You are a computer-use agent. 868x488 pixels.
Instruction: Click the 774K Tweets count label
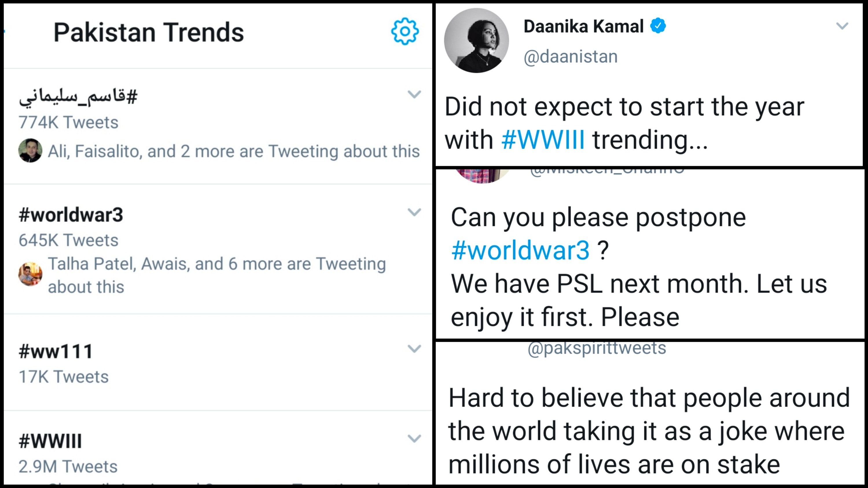point(67,122)
